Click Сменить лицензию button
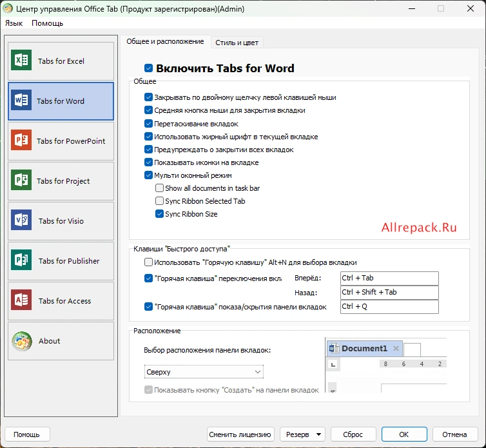Viewport: 486px width, 448px height. coord(240,434)
